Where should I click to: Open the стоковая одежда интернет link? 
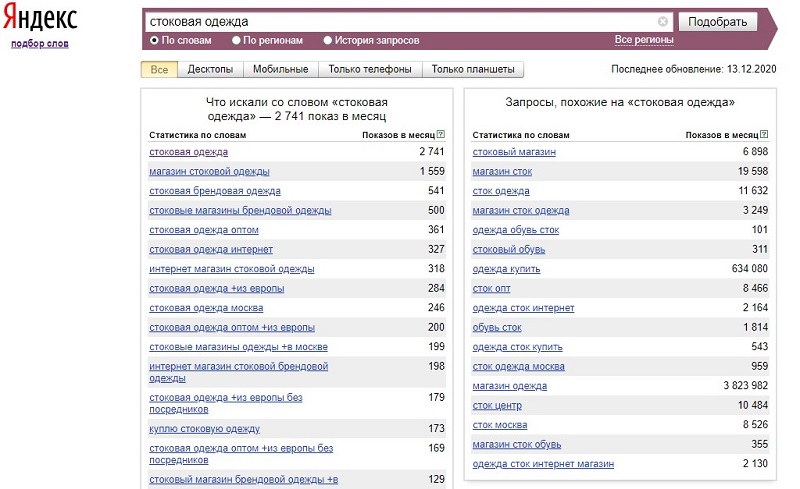[211, 250]
